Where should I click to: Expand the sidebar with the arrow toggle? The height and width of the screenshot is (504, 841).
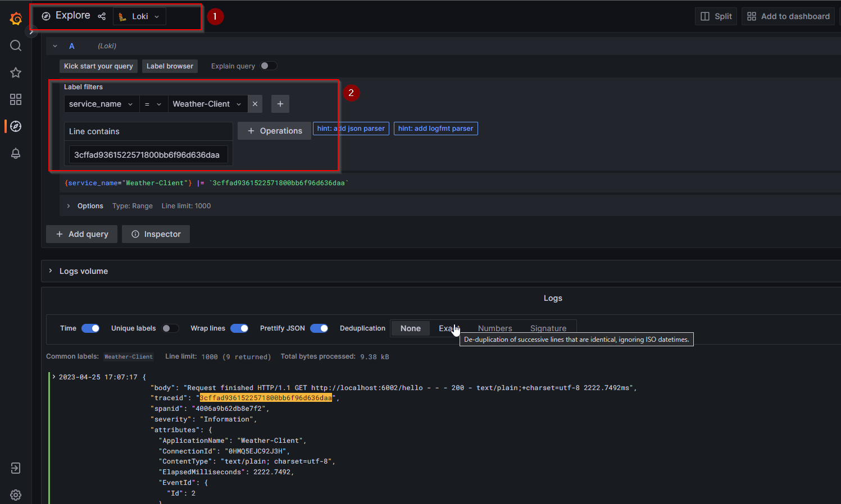point(31,32)
